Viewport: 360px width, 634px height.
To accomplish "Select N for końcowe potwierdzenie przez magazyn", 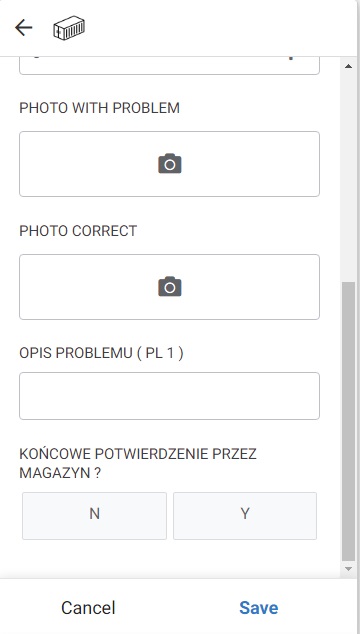I will [x=94, y=516].
